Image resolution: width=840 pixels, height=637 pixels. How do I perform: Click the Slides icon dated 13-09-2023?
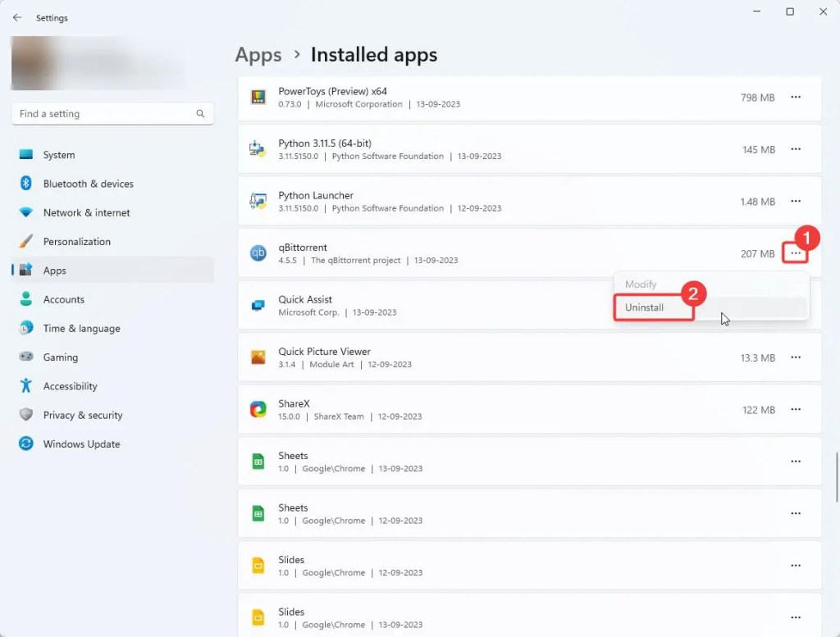258,617
